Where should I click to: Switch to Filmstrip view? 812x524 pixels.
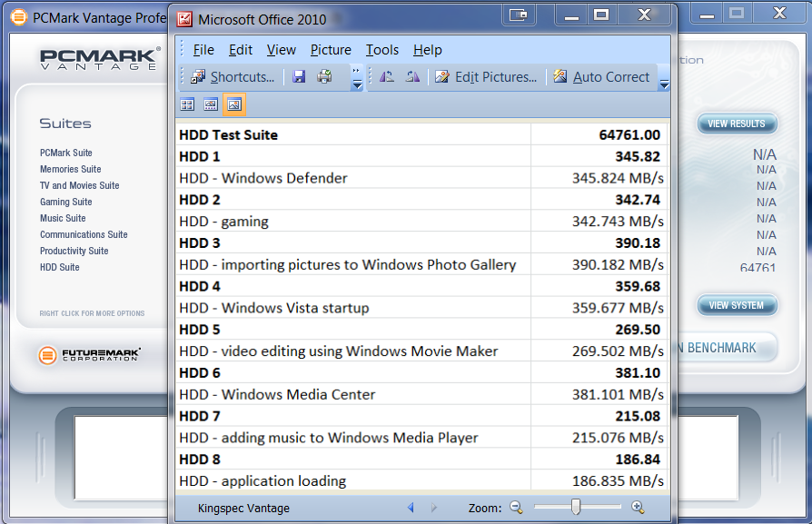(x=211, y=104)
